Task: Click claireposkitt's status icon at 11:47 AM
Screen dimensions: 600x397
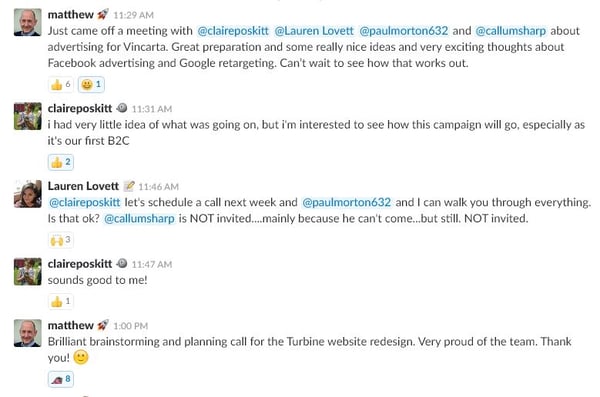Action: 122,264
